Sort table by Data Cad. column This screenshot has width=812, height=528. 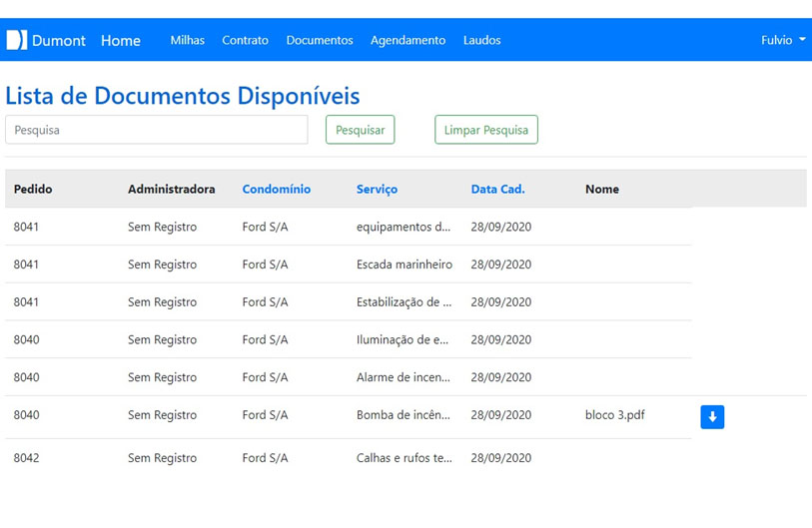pos(497,189)
